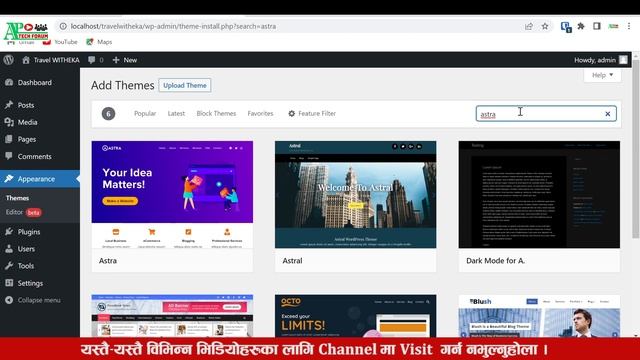Select the Astra theme thumbnail

(172, 195)
